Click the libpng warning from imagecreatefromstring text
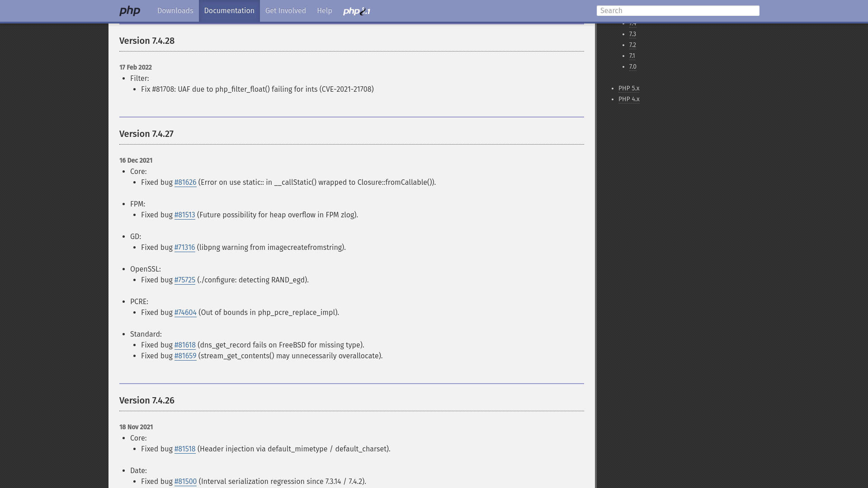Viewport: 868px width, 488px height. 271,248
